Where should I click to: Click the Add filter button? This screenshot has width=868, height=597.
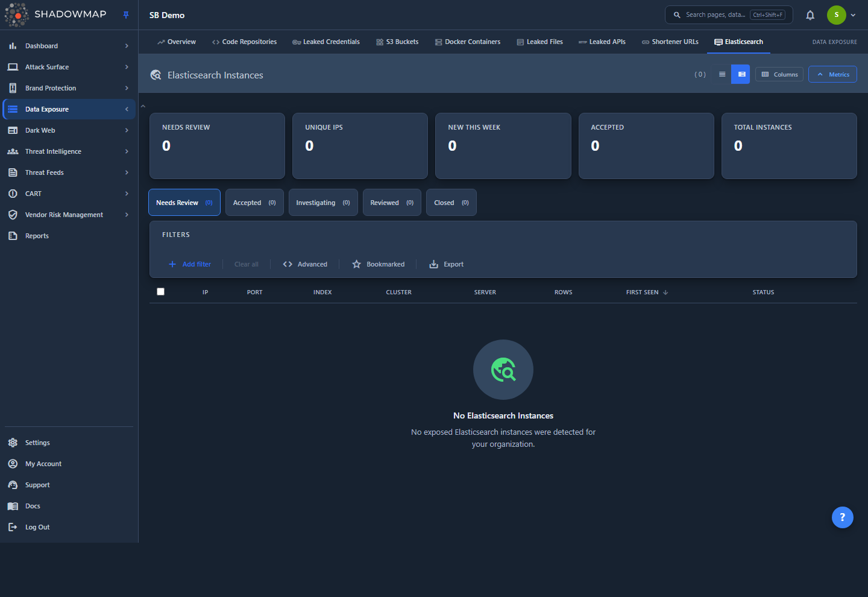point(190,264)
